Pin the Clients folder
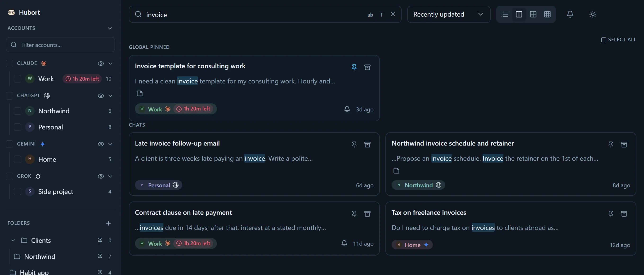This screenshot has width=644, height=275. (x=100, y=240)
